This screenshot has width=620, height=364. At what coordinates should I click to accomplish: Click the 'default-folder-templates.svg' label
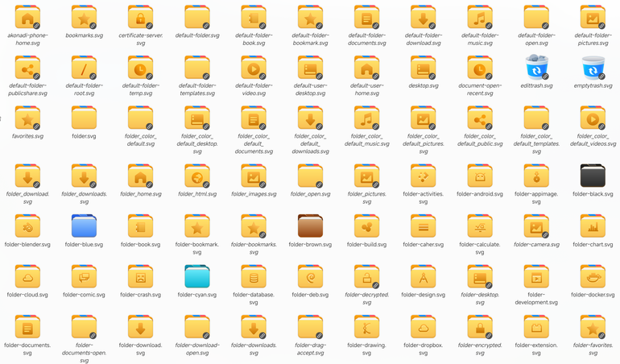tap(197, 89)
